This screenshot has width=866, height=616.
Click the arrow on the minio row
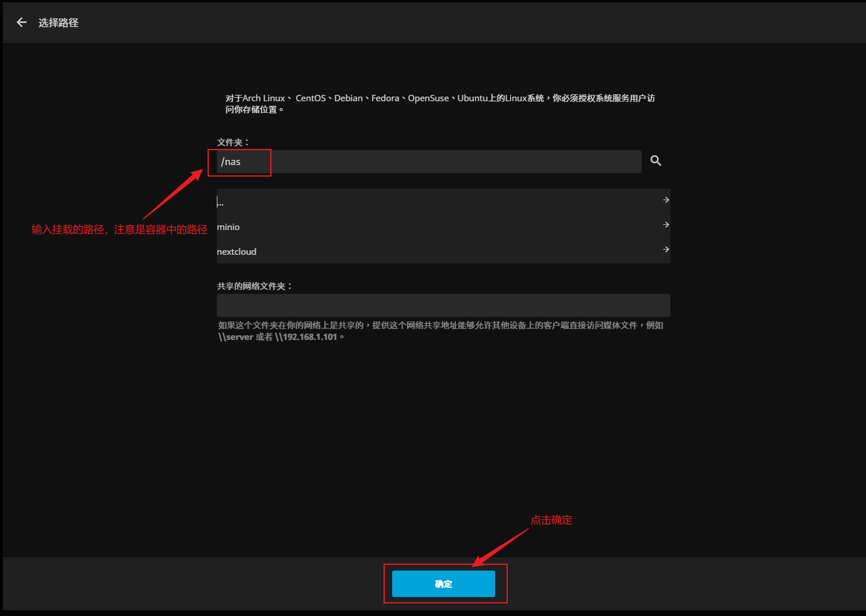pyautogui.click(x=665, y=225)
